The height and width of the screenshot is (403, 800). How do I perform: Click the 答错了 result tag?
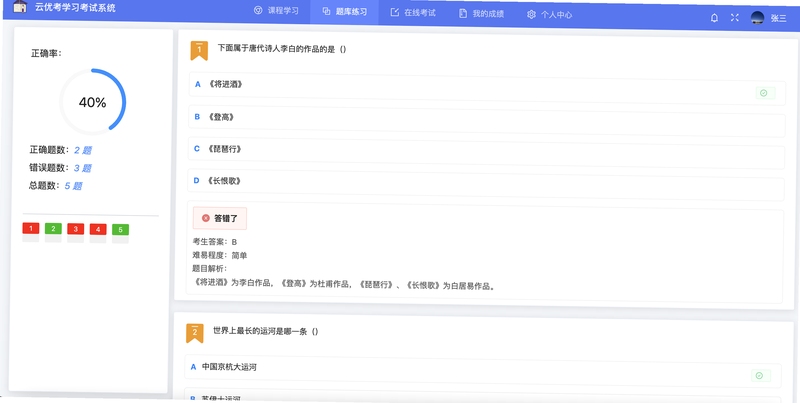coord(219,218)
